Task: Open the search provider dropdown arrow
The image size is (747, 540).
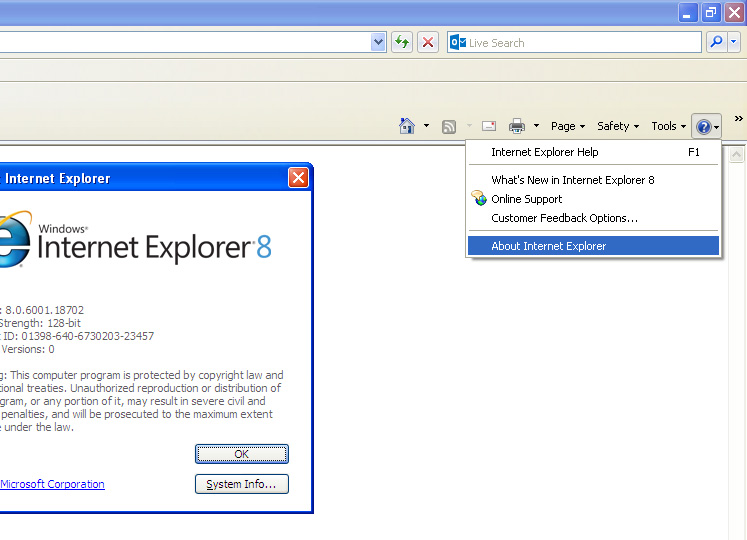Action: [x=734, y=42]
